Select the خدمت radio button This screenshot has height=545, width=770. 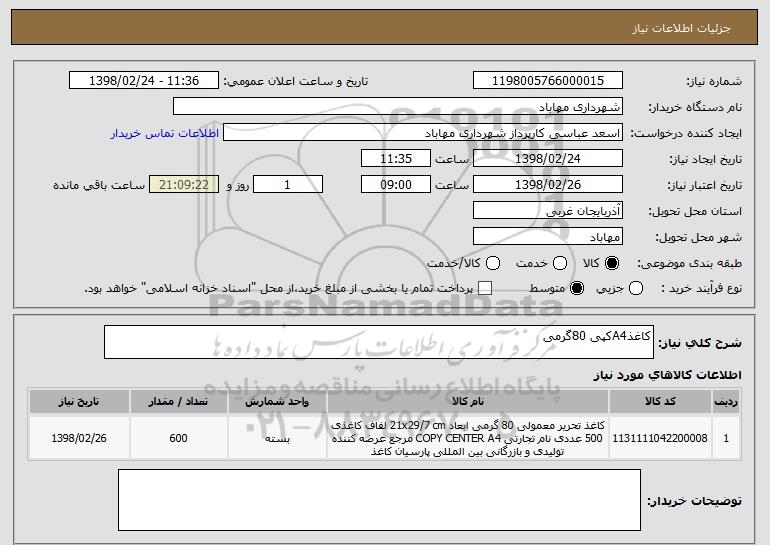pos(560,263)
